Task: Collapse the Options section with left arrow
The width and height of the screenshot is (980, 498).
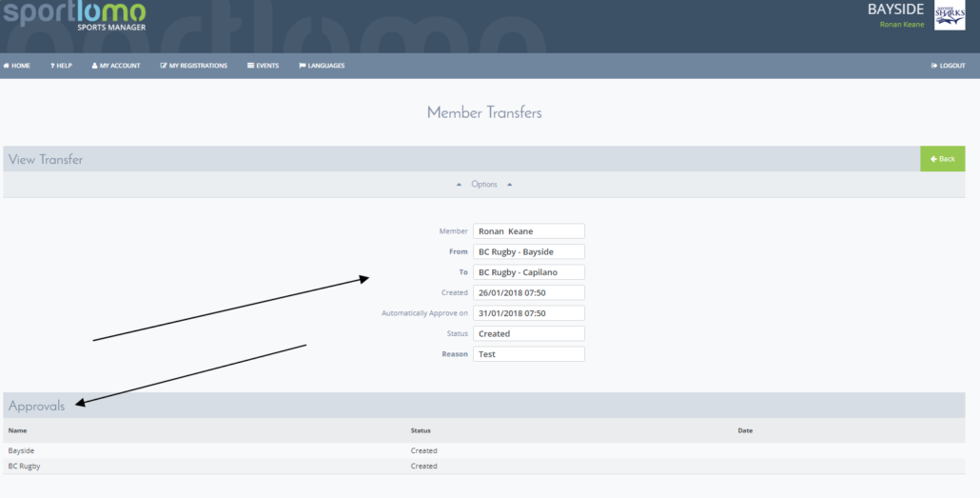Action: pos(459,185)
